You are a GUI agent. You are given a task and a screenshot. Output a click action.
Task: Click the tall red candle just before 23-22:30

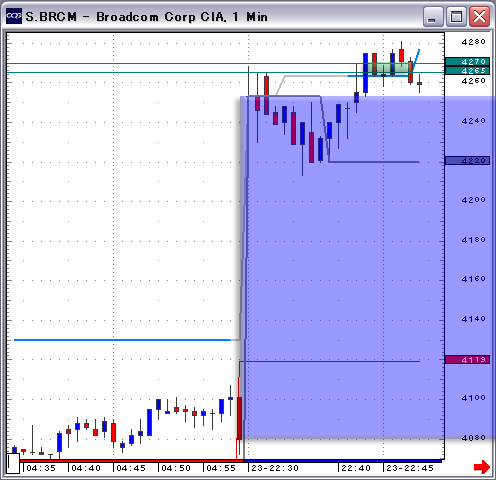point(239,418)
